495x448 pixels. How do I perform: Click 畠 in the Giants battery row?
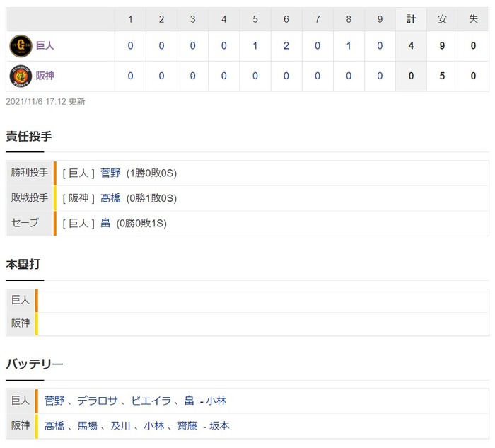coord(189,401)
